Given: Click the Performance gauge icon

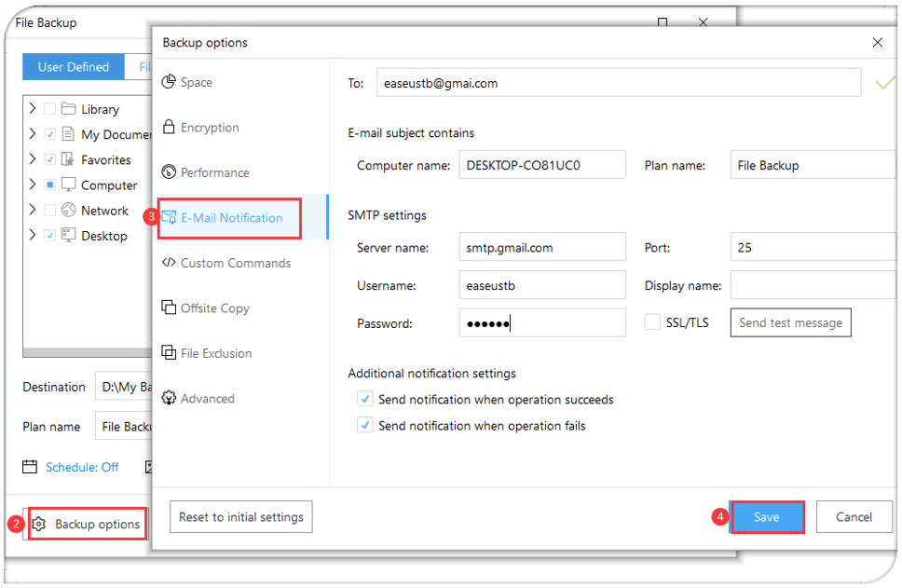Looking at the screenshot, I should point(169,172).
